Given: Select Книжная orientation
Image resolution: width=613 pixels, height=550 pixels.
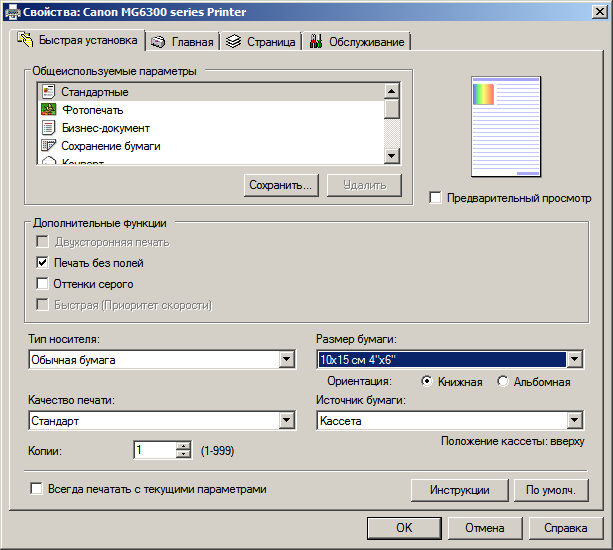Looking at the screenshot, I should [427, 381].
